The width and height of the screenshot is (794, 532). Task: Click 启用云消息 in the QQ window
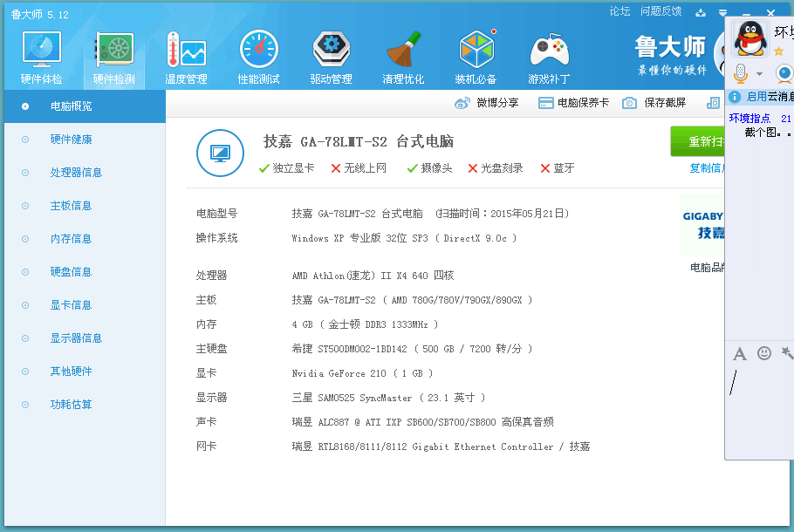[x=770, y=97]
